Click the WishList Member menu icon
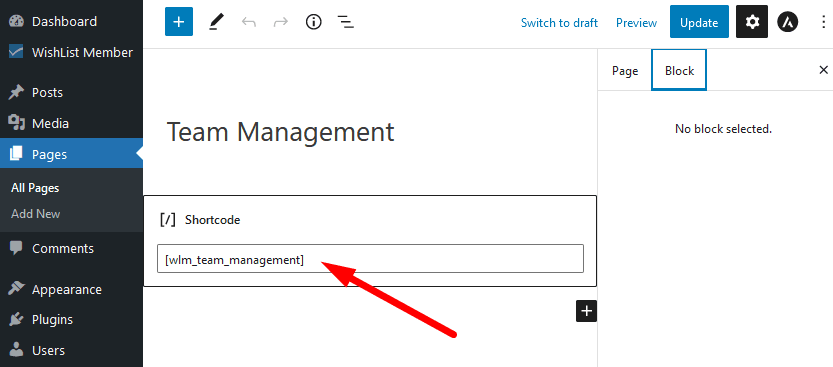 (16, 53)
